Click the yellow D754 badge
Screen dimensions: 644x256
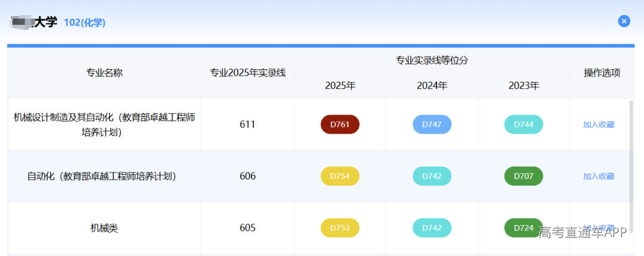coord(340,176)
